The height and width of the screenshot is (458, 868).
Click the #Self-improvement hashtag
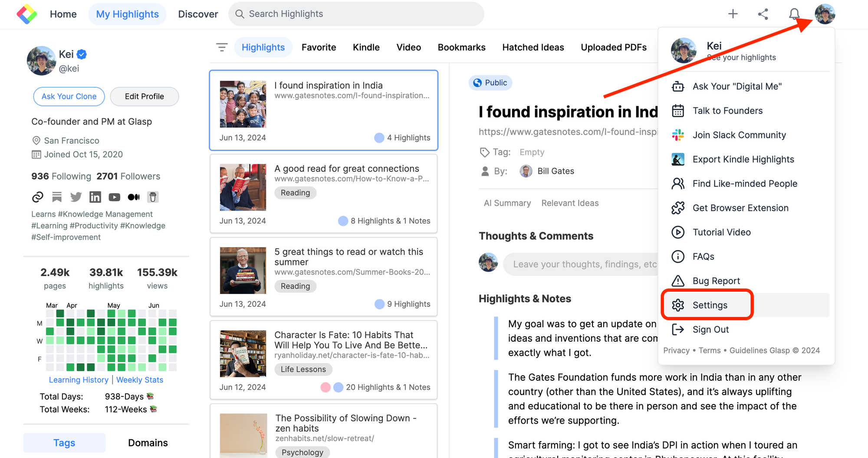(x=66, y=237)
